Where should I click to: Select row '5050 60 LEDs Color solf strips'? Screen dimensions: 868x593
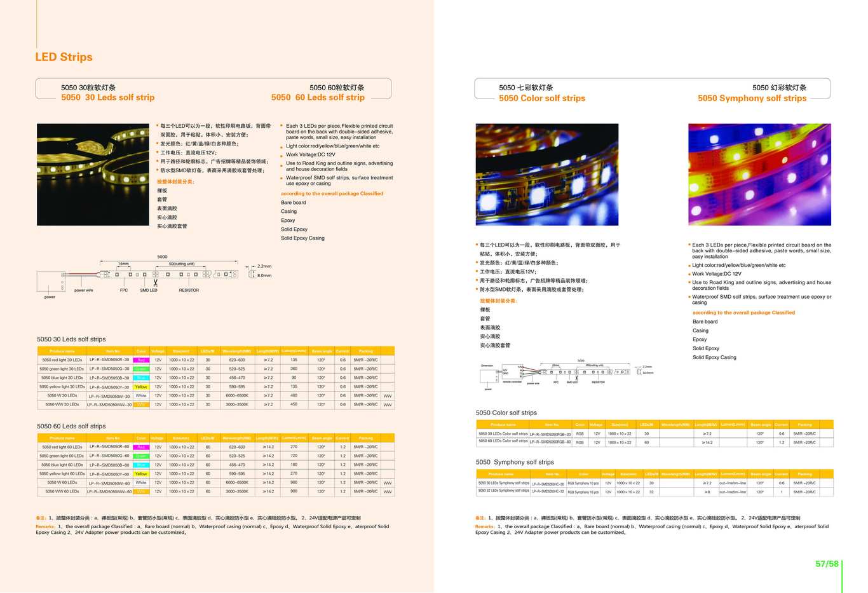654,442
